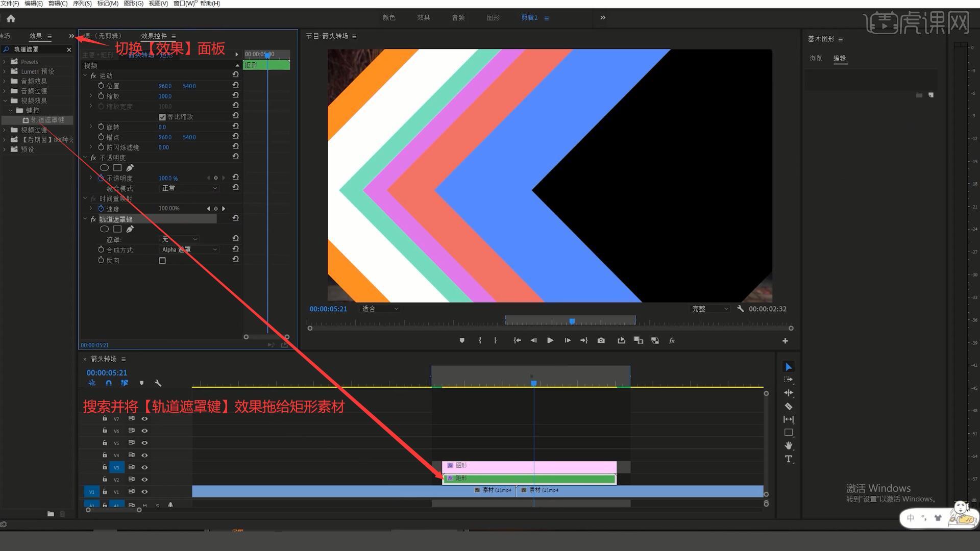
Task: Play the program monitor
Action: point(550,340)
